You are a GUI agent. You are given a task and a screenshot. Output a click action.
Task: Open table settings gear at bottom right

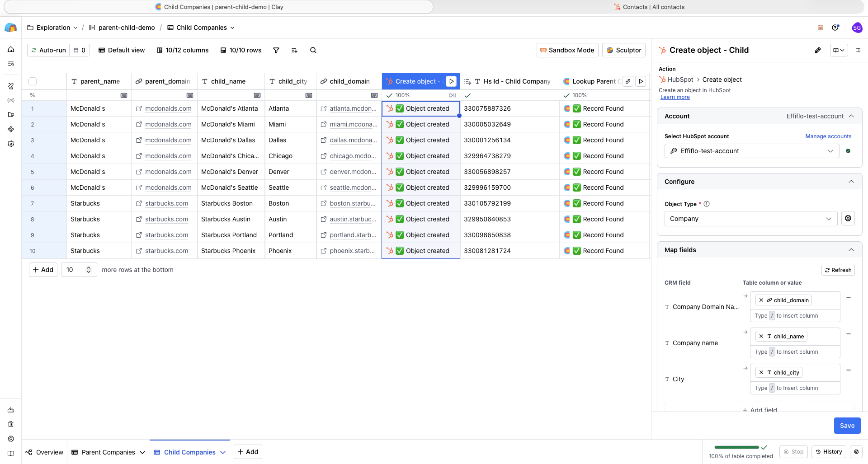(856, 452)
